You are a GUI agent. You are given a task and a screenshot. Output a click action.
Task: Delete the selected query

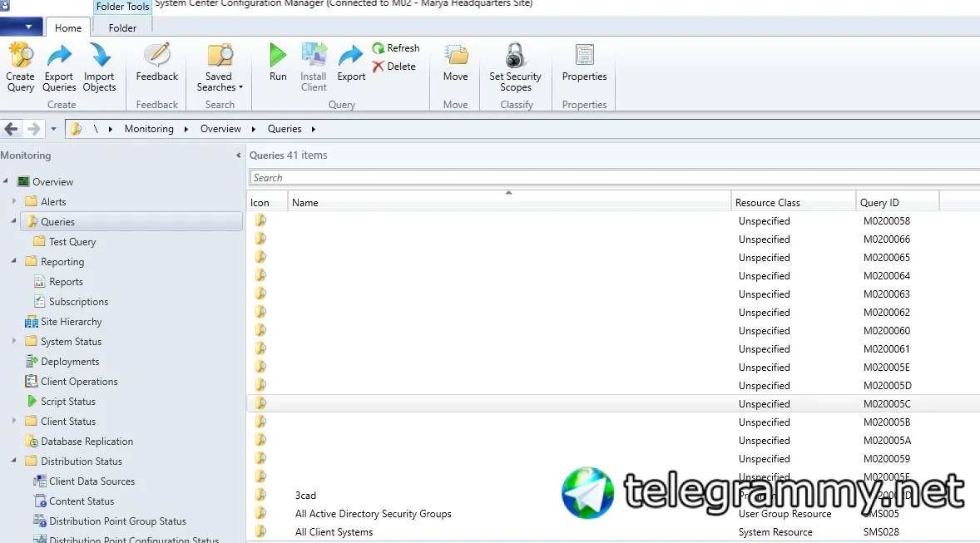393,67
